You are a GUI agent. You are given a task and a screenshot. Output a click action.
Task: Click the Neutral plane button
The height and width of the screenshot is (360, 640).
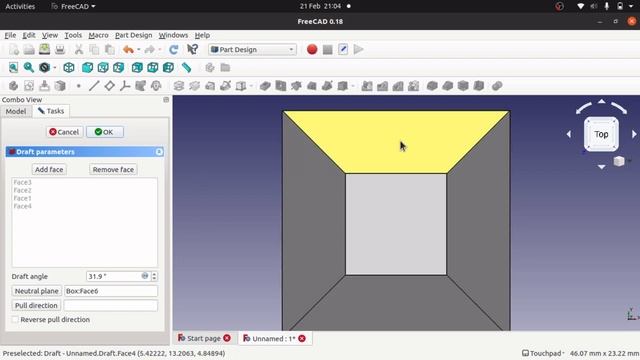36,291
